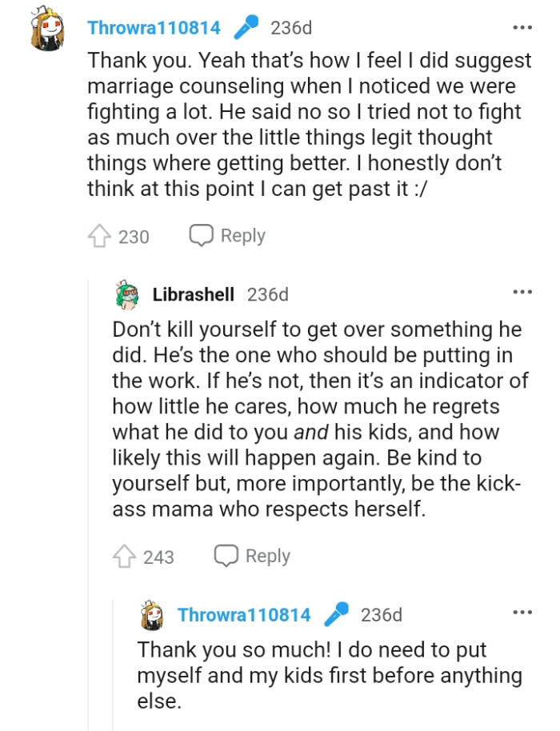560x731 pixels.
Task: Click the 236d timestamp on Librashell's comment
Action: pyautogui.click(x=269, y=294)
